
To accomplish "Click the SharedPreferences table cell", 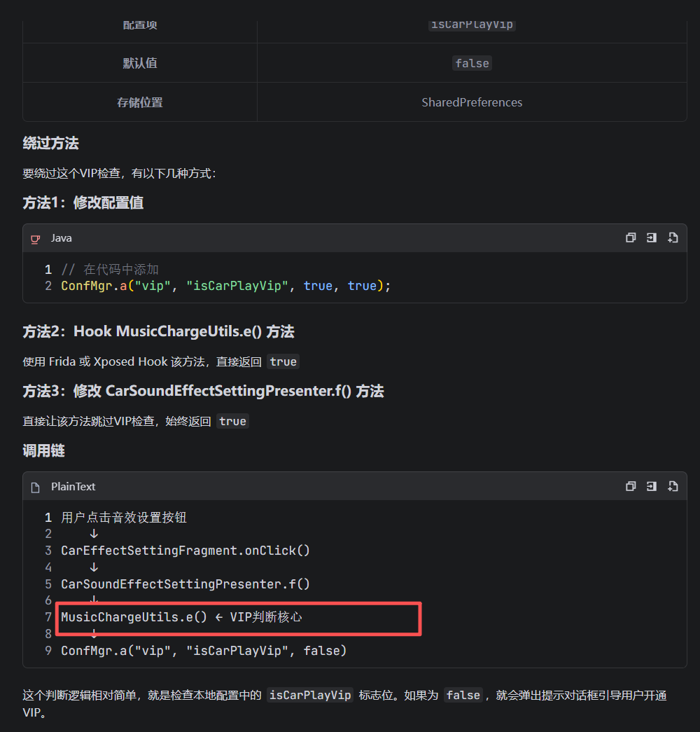I will point(471,102).
